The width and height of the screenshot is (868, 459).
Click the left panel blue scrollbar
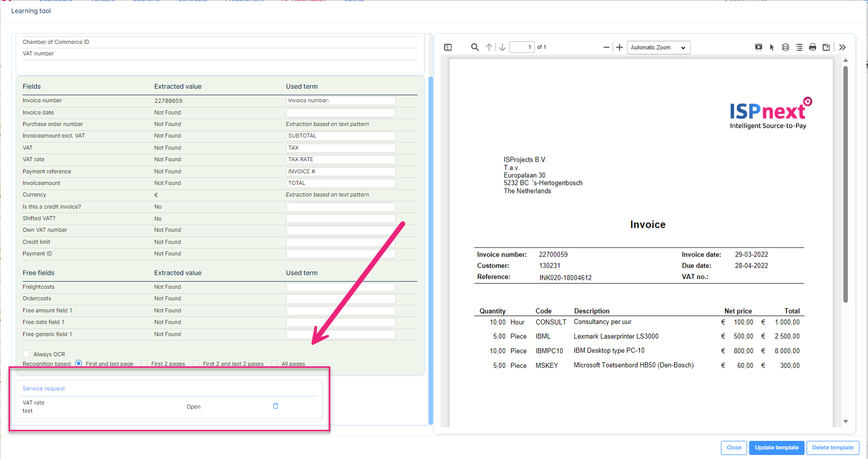click(x=430, y=250)
